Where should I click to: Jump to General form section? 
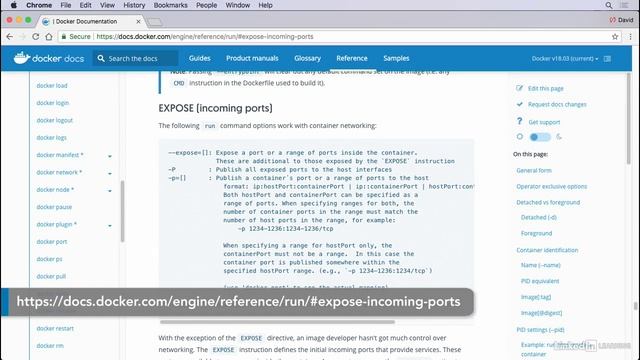pos(534,171)
